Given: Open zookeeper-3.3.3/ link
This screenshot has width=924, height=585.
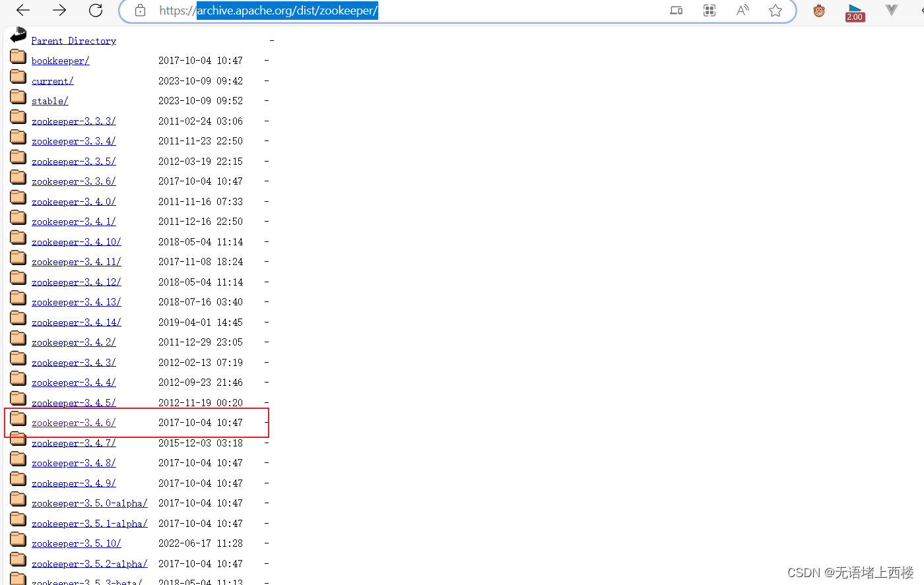Looking at the screenshot, I should (74, 121).
